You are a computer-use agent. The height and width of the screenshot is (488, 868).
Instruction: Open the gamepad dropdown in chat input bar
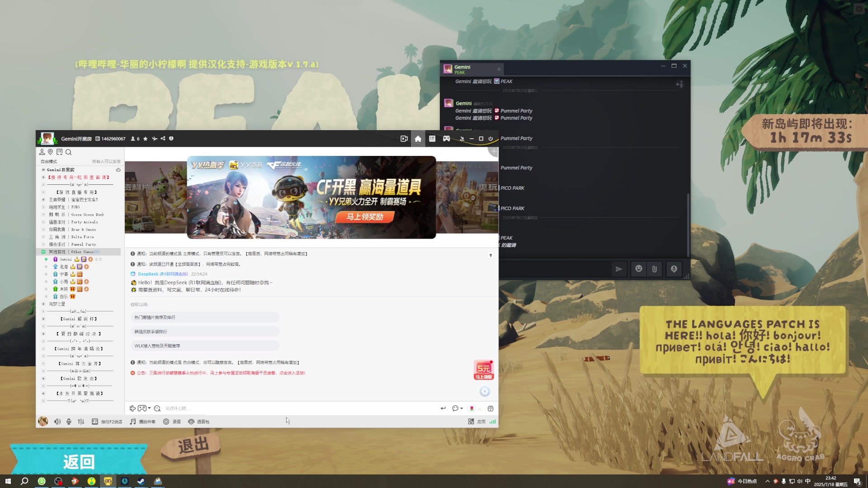[144, 408]
